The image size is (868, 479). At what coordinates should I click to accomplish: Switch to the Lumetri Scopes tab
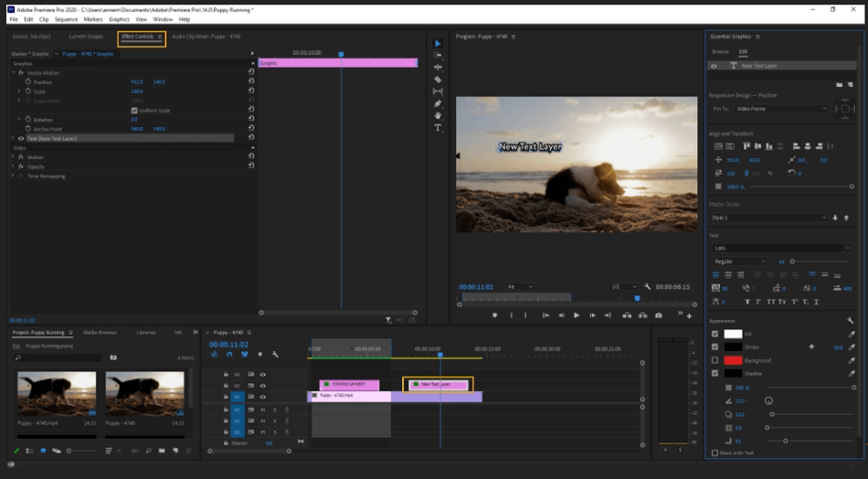[85, 37]
